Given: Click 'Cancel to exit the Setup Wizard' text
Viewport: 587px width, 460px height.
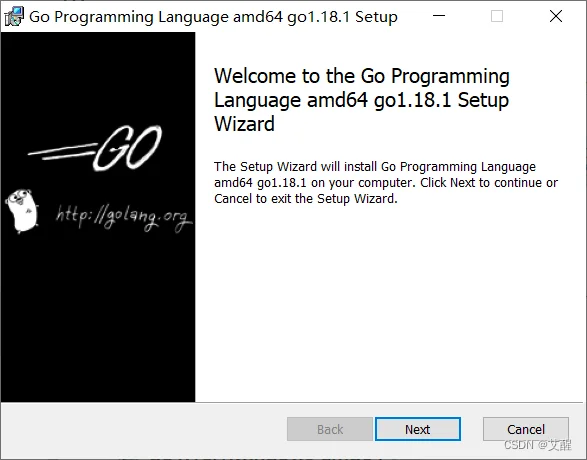Looking at the screenshot, I should tap(305, 198).
